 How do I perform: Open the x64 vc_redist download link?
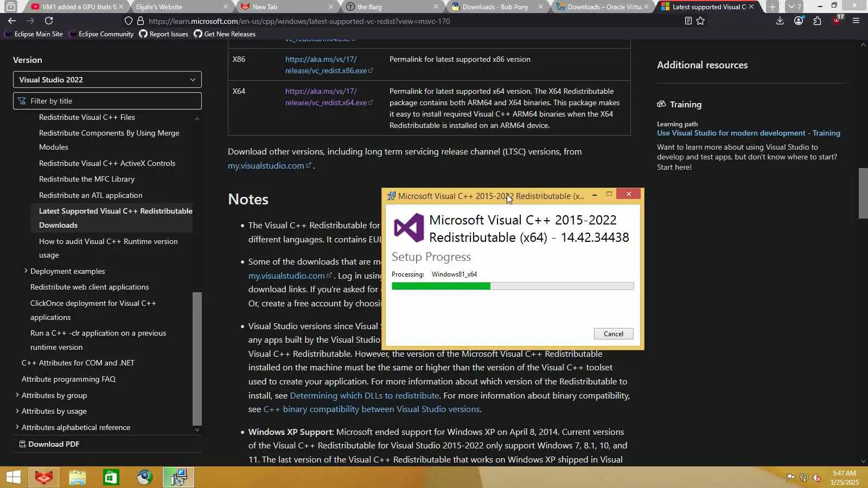click(x=329, y=97)
